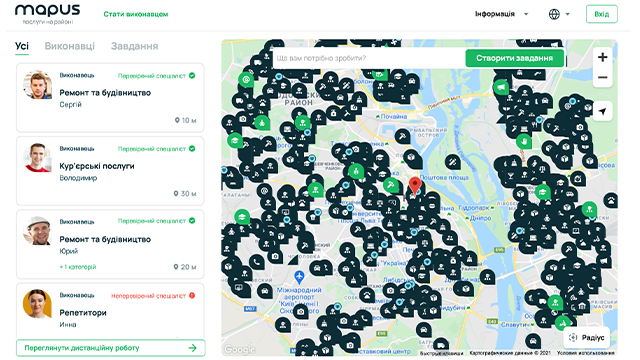Open the globe language selector icon

(554, 14)
